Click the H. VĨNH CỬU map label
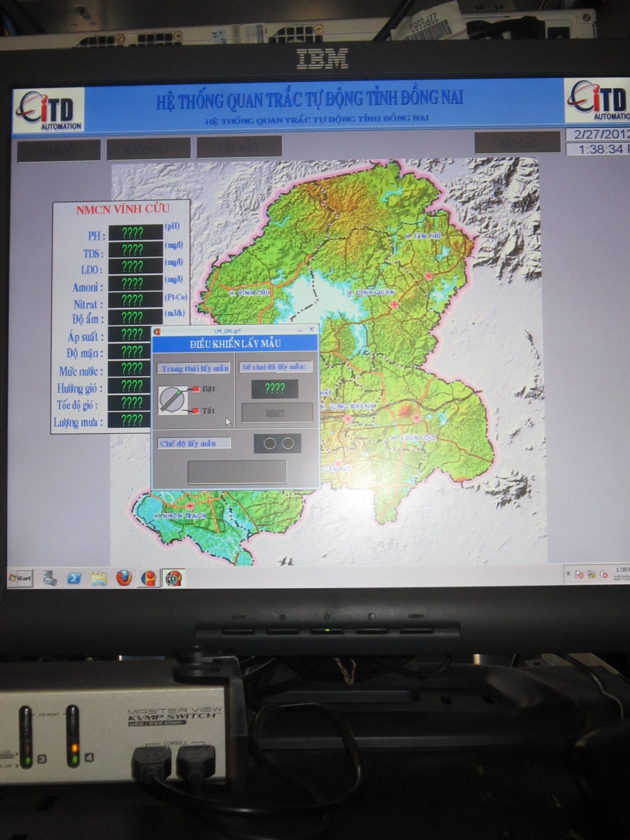This screenshot has width=630, height=840. [x=249, y=293]
